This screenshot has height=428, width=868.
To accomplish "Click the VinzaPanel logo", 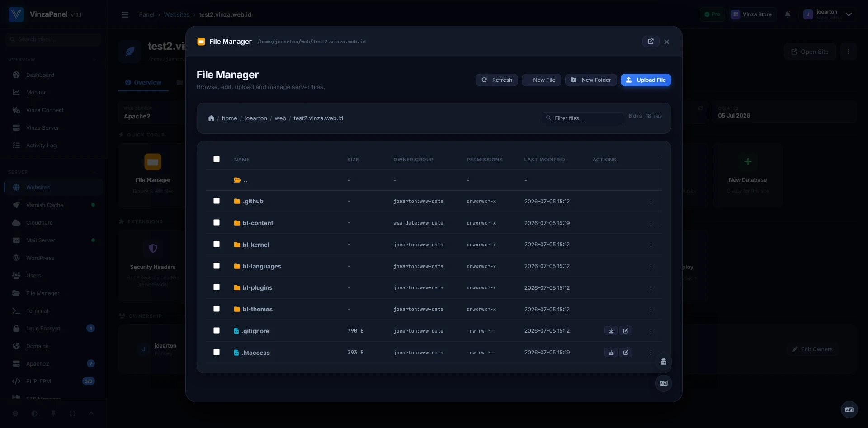I will (x=16, y=14).
